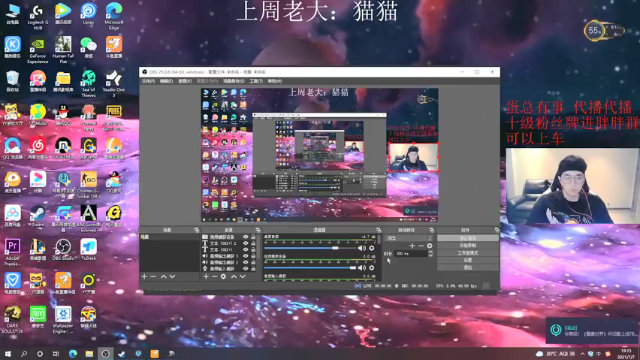Open 设置 from the Controls panel
This screenshot has width=640, height=360.
click(x=468, y=260)
